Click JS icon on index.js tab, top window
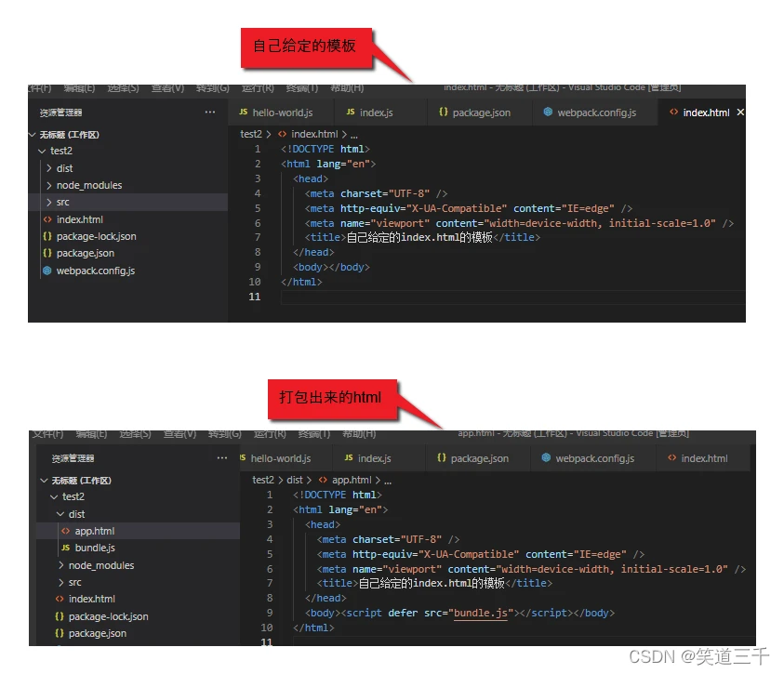This screenshot has height=674, width=784. point(351,112)
